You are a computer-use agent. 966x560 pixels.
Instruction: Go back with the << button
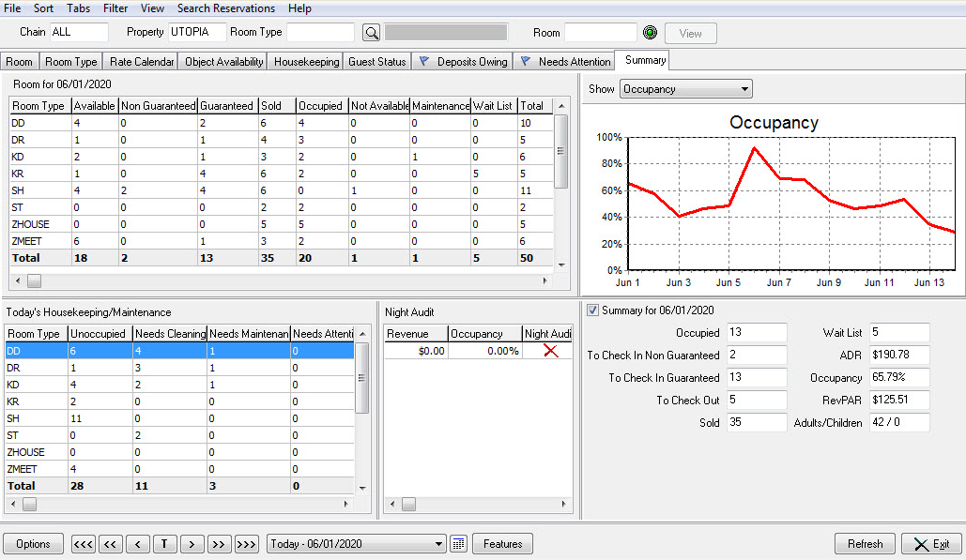pos(110,544)
